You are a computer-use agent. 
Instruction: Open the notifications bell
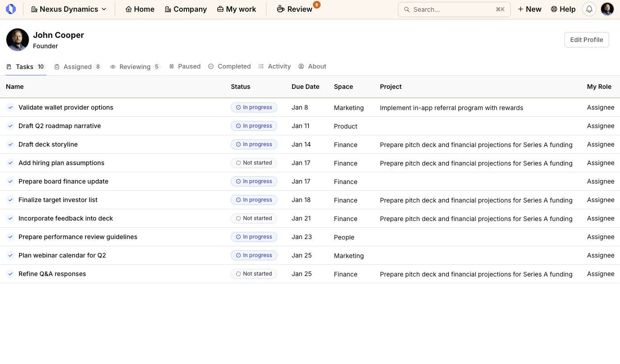[x=589, y=9]
